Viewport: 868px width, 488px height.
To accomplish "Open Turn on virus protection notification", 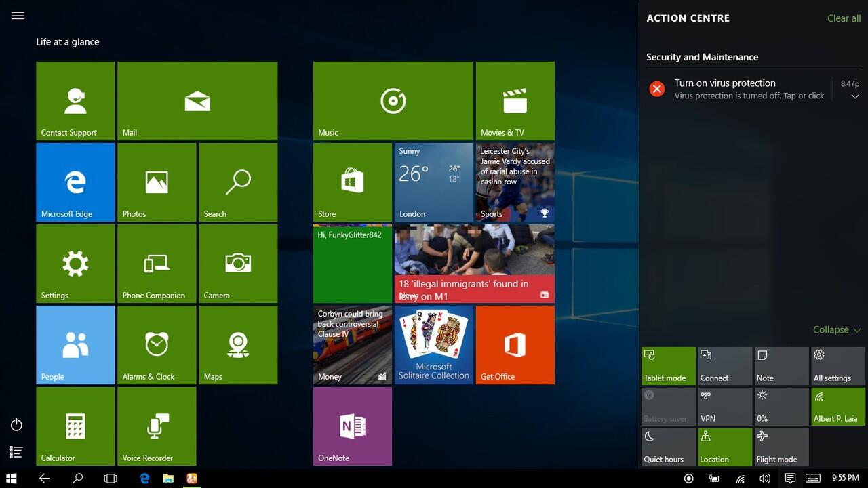I will 753,89.
